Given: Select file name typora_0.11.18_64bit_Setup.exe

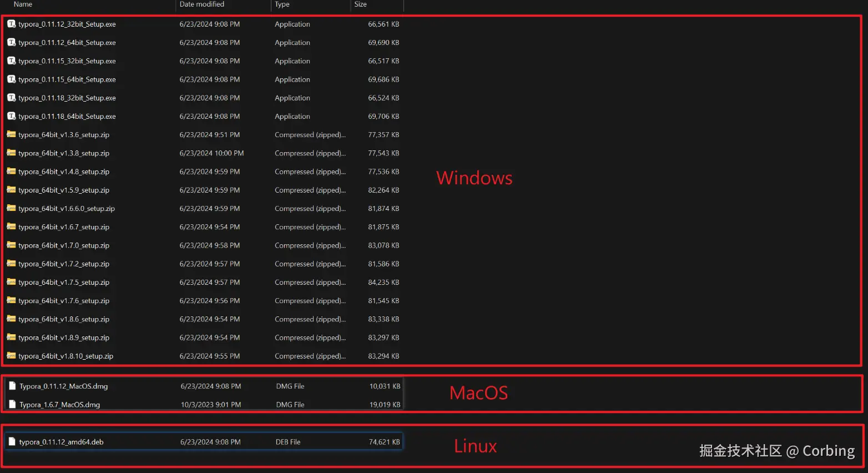Looking at the screenshot, I should tap(67, 117).
